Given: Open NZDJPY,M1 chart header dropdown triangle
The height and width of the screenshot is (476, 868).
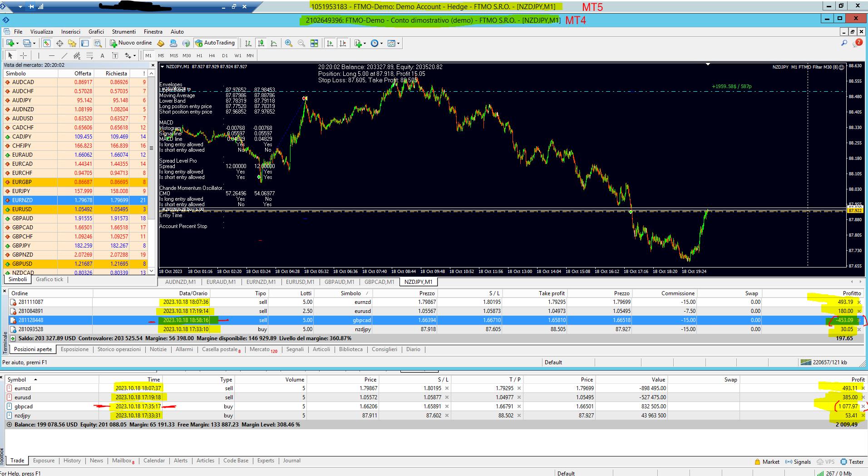Looking at the screenshot, I should 163,67.
